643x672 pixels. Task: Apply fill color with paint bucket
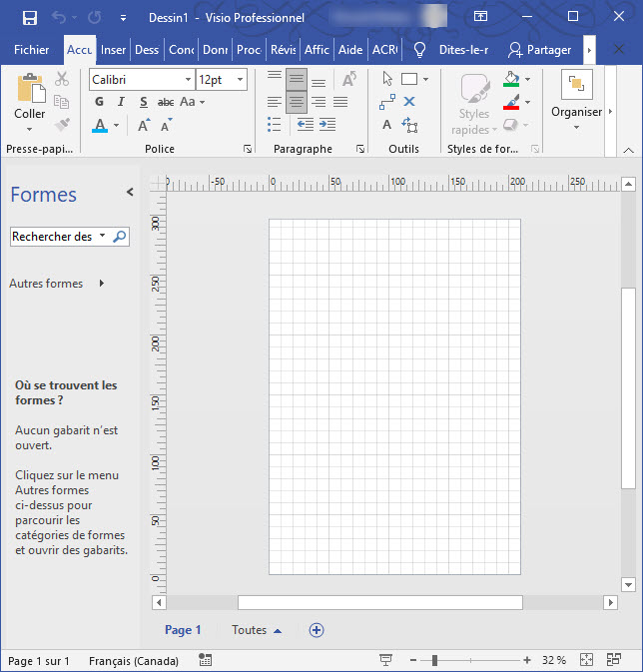tap(511, 79)
